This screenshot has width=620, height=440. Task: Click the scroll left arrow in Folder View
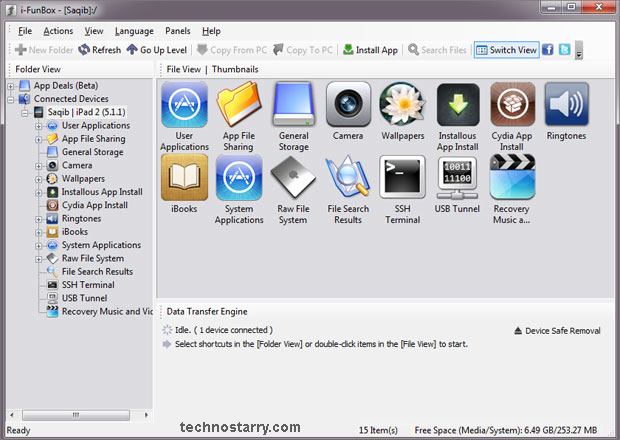coord(12,415)
